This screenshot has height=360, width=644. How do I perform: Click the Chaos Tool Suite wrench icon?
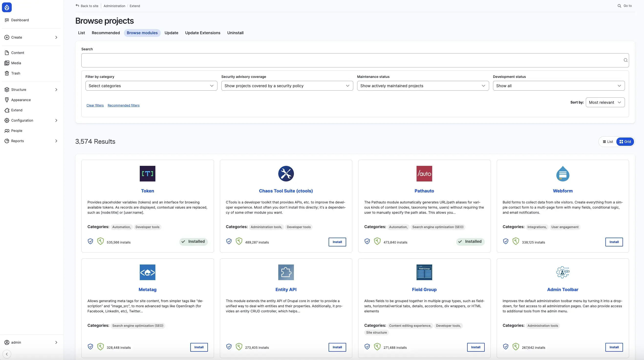click(286, 173)
